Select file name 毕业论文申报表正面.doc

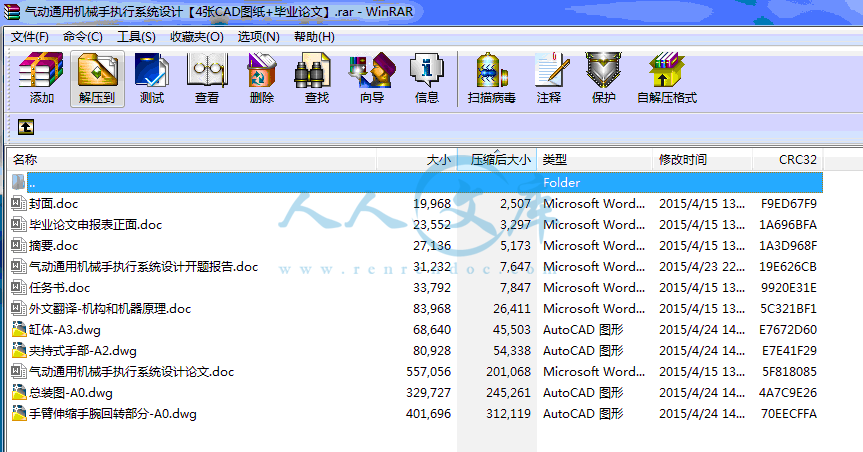pos(95,225)
